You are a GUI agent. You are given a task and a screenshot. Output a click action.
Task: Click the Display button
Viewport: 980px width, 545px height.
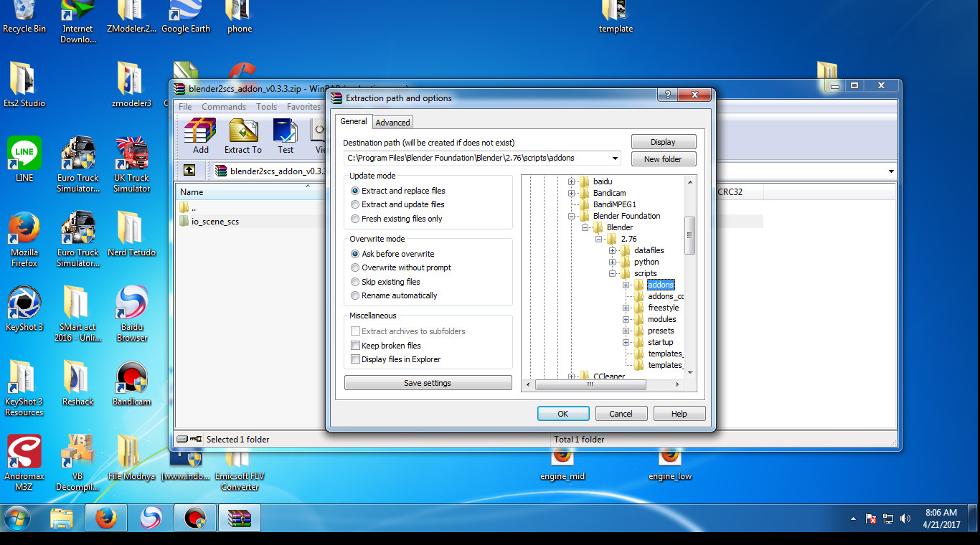point(663,142)
